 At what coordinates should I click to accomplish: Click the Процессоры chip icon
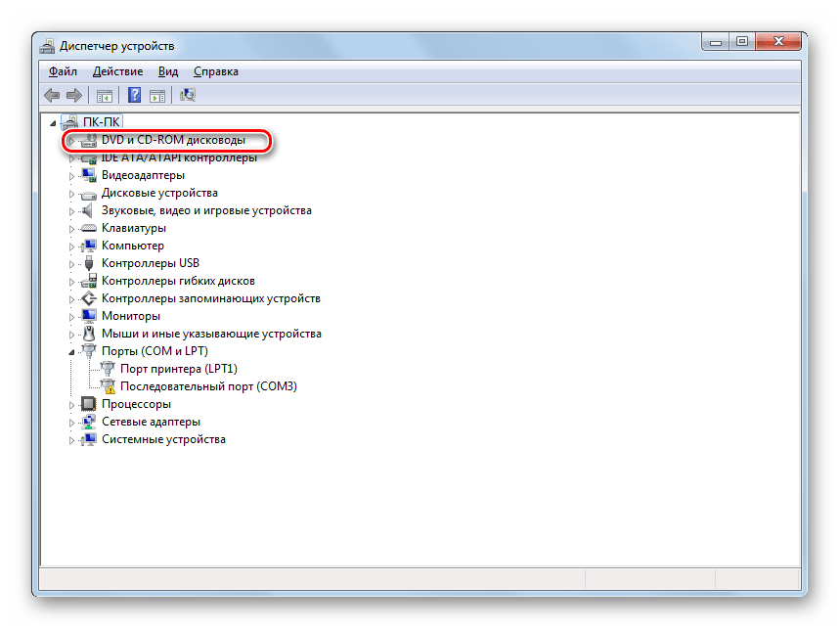point(88,404)
